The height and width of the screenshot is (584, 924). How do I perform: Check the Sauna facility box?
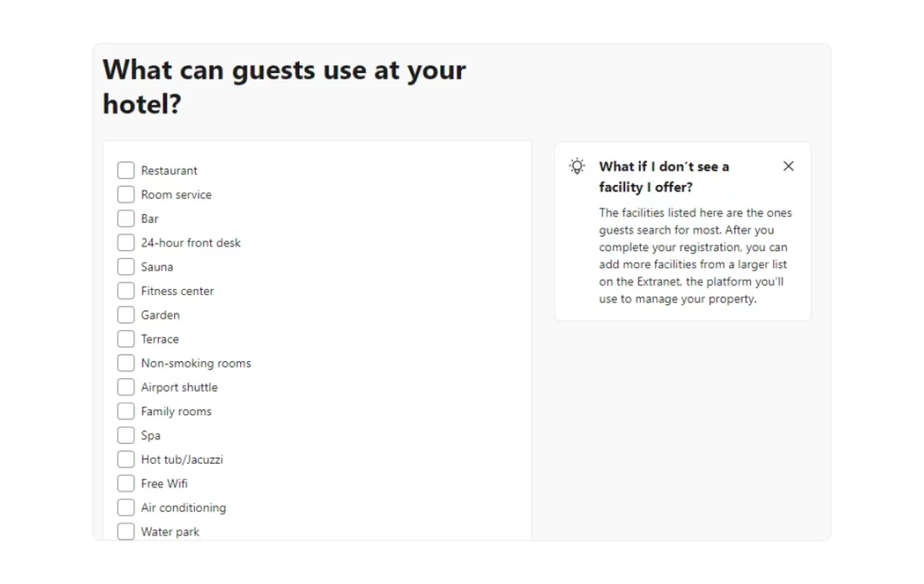(126, 267)
